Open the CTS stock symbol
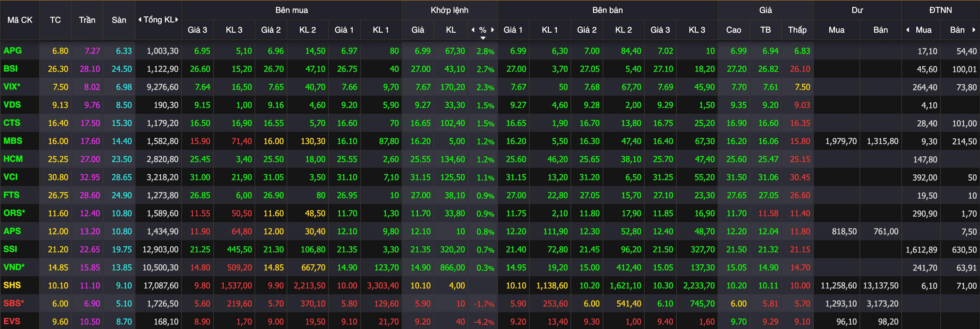The height and width of the screenshot is (329, 980). click(12, 123)
